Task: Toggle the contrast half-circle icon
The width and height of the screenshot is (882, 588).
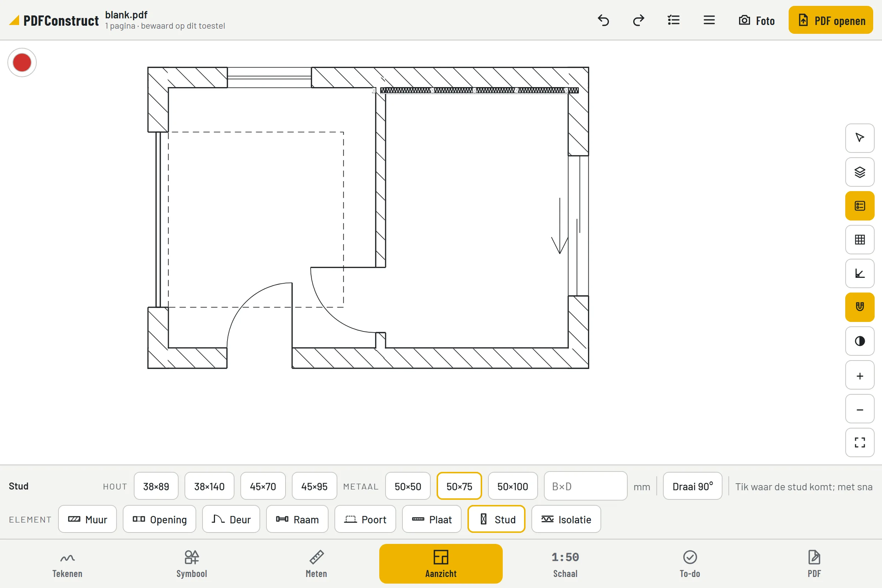Action: [x=860, y=341]
